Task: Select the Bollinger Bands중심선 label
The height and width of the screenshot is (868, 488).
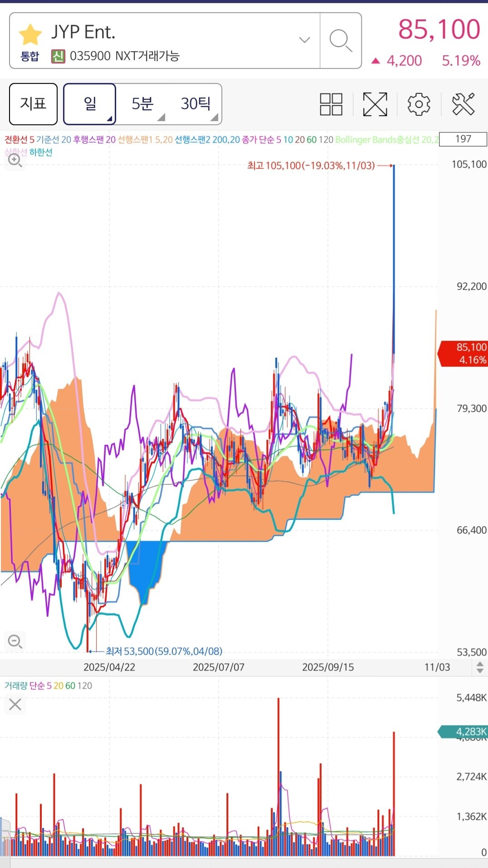Action: pos(387,139)
